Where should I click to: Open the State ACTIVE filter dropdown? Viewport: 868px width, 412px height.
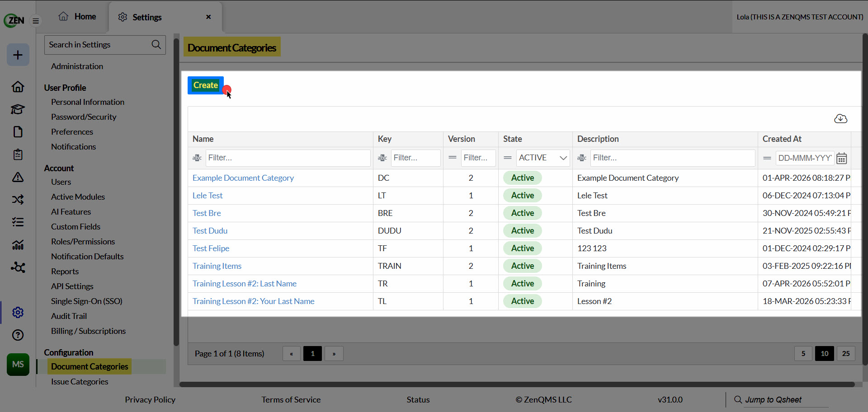(543, 158)
